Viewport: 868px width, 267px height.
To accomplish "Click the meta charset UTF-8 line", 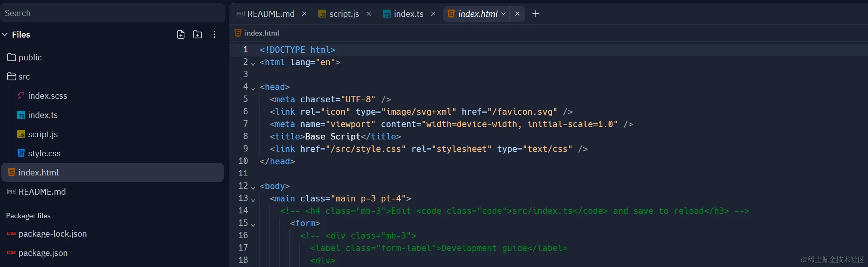I will pos(330,100).
